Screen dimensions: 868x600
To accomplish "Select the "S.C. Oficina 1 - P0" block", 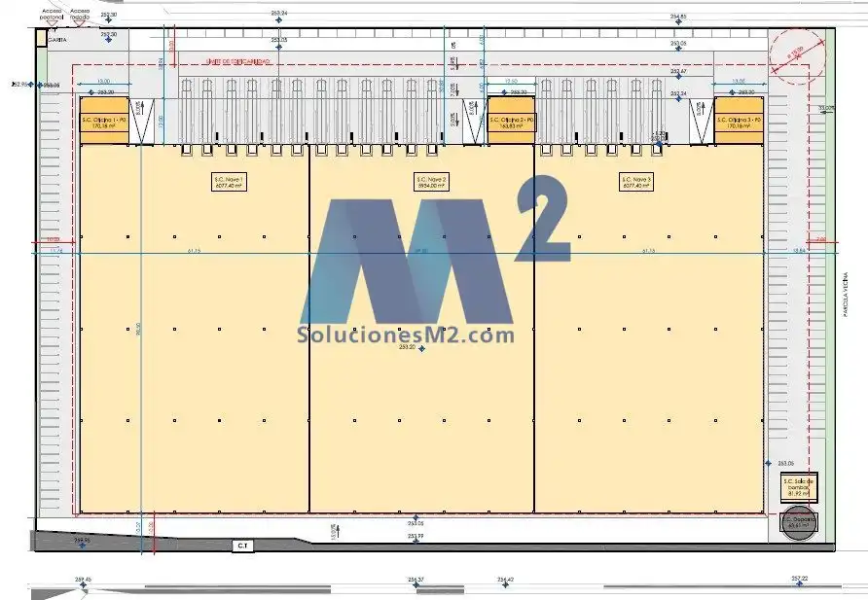I will click(x=105, y=122).
